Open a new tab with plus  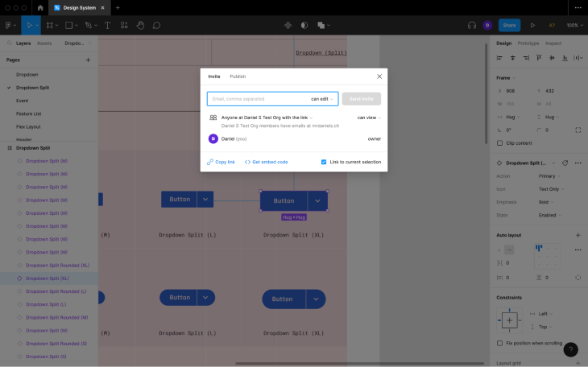pyautogui.click(x=118, y=7)
